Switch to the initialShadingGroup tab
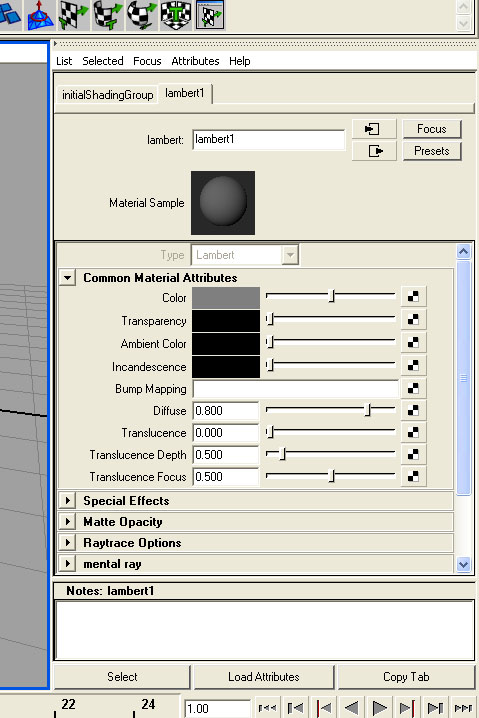The height and width of the screenshot is (718, 479). click(x=107, y=95)
